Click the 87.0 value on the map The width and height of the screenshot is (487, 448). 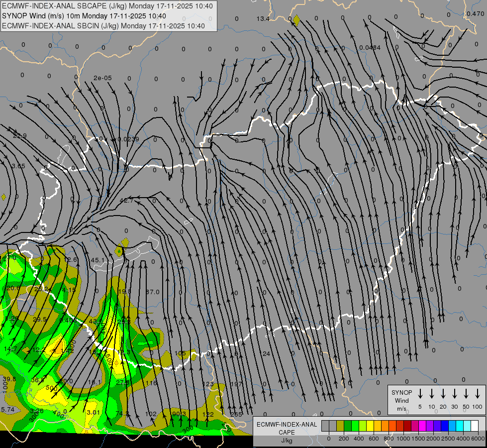(x=153, y=292)
